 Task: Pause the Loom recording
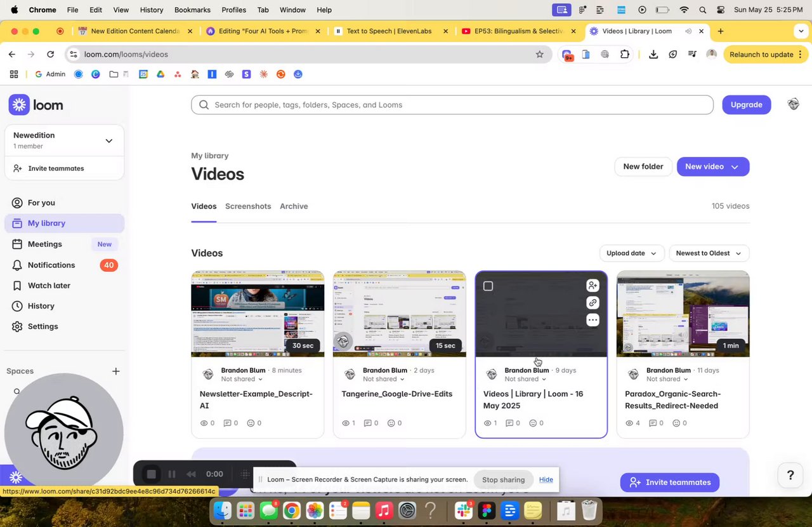tap(171, 474)
